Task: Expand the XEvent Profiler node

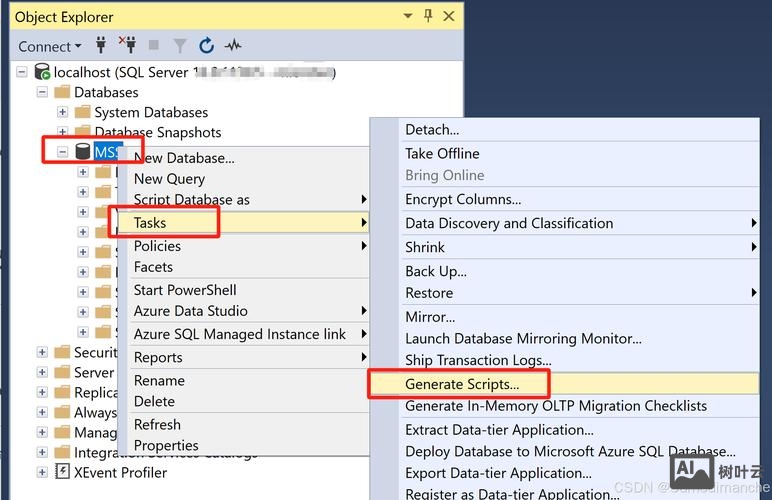Action: 42,472
